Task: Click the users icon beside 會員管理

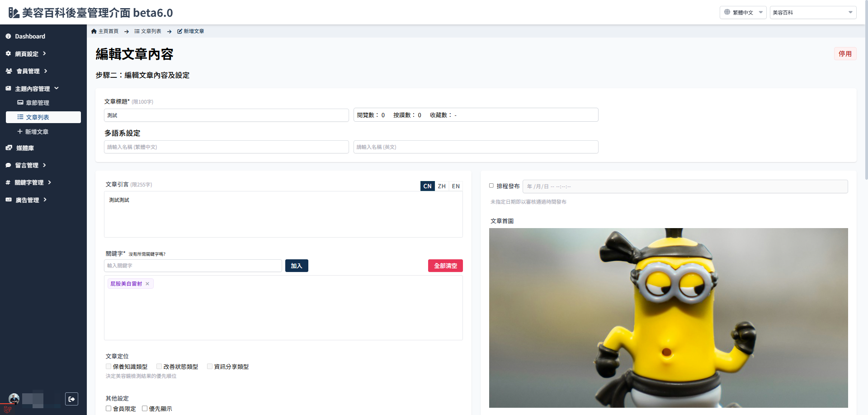Action: [x=9, y=71]
